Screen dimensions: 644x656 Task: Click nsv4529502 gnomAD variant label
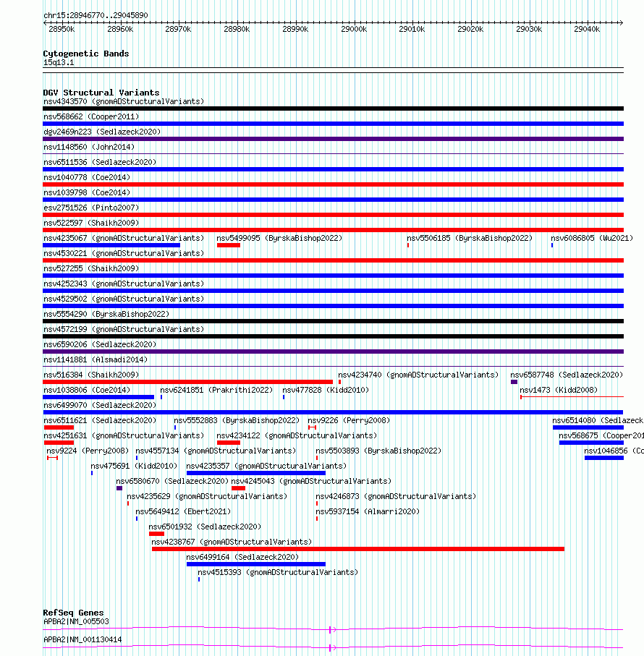124,299
